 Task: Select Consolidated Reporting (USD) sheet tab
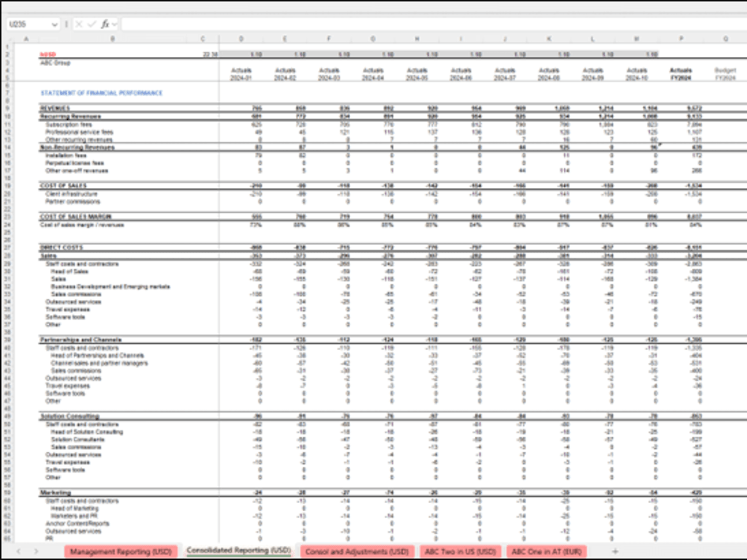(239, 551)
